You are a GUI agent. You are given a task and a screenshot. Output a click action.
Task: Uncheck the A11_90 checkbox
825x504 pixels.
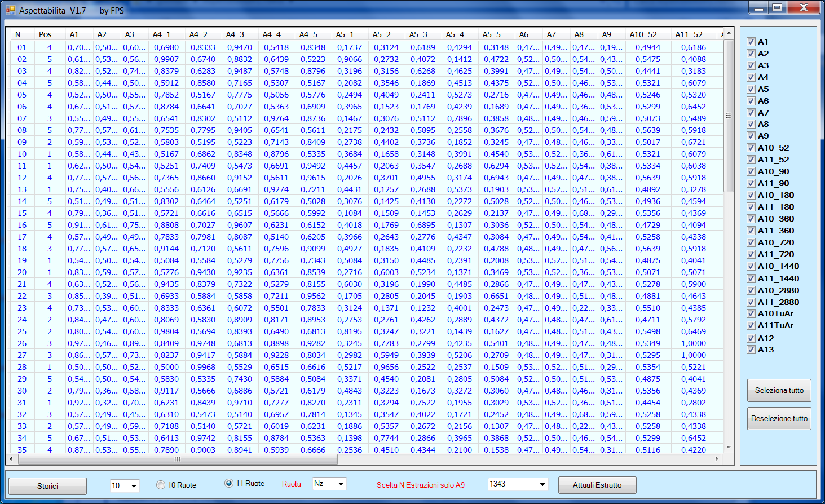tap(751, 183)
